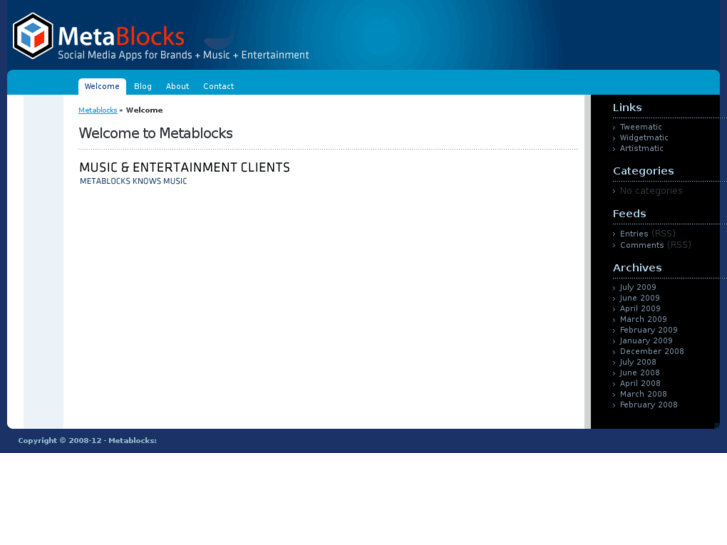Open the Entries feed link

click(634, 234)
